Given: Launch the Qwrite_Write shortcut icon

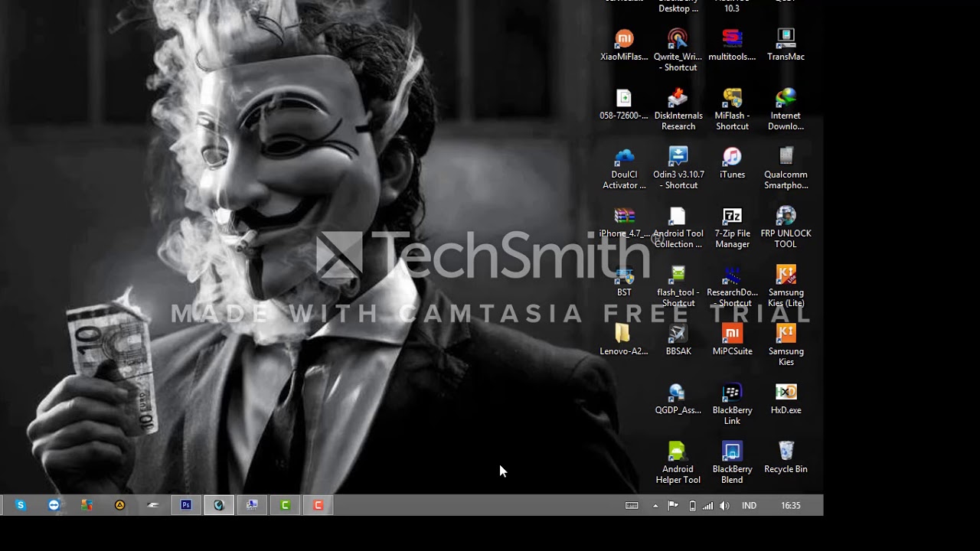Looking at the screenshot, I should [x=678, y=50].
